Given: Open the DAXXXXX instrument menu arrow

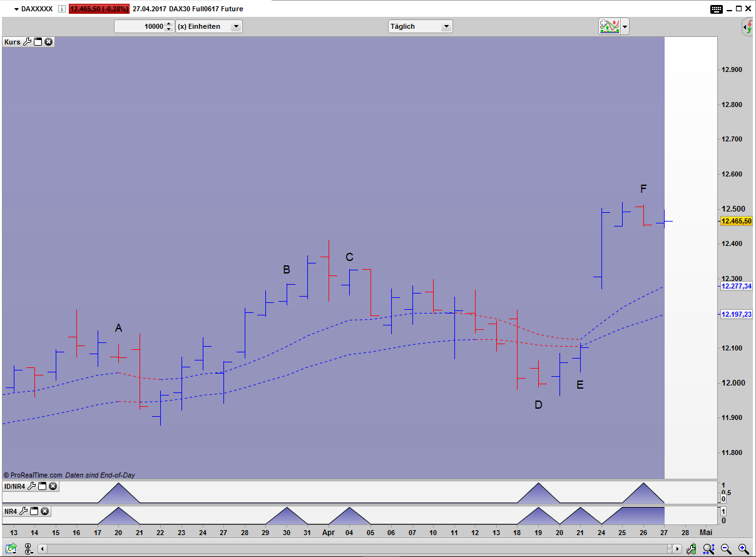Looking at the screenshot, I should pyautogui.click(x=16, y=9).
